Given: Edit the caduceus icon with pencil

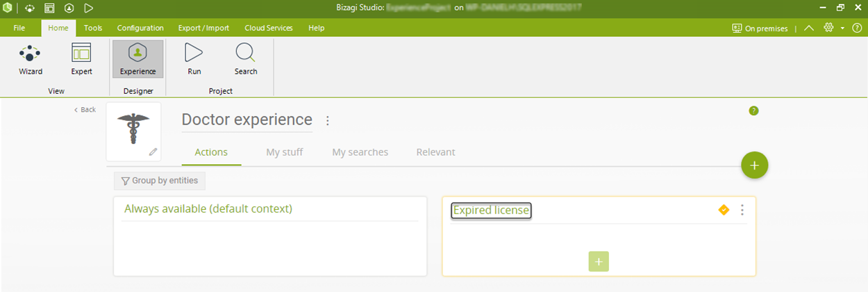Looking at the screenshot, I should point(153,152).
